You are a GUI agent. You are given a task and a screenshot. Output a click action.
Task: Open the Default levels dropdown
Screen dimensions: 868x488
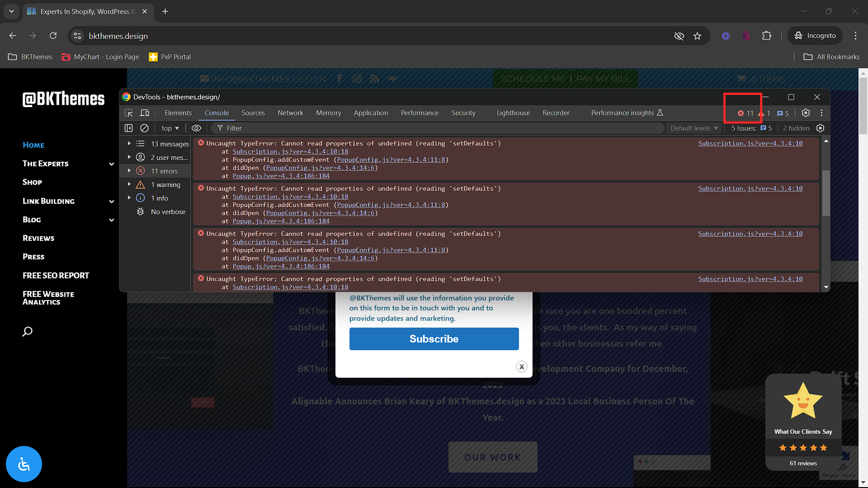694,128
